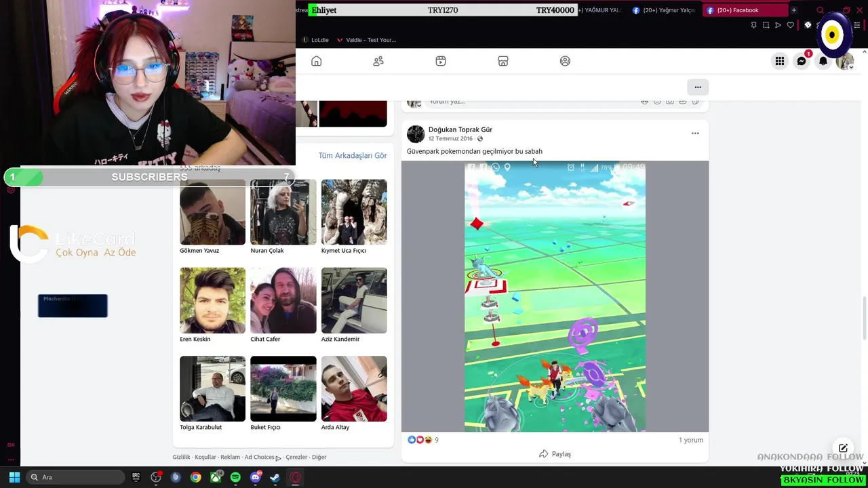This screenshot has height=488, width=868.
Task: Expand Diğer footer menu
Action: 319,457
